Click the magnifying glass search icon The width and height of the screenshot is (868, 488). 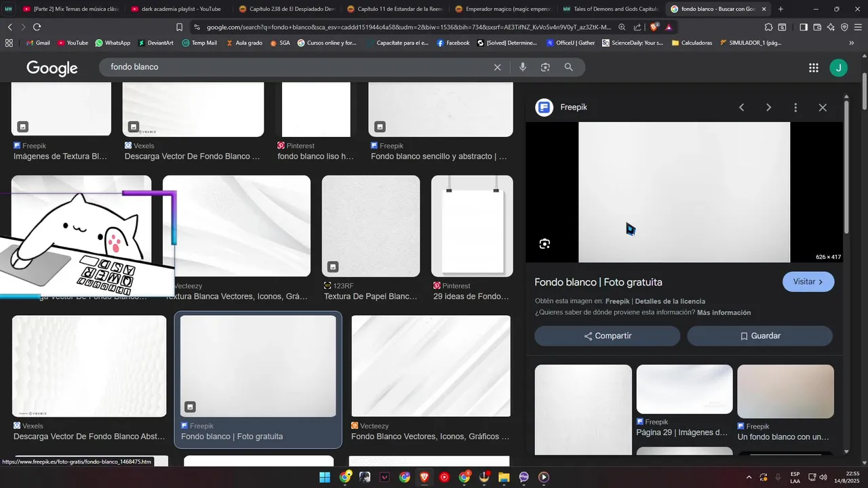[569, 67]
